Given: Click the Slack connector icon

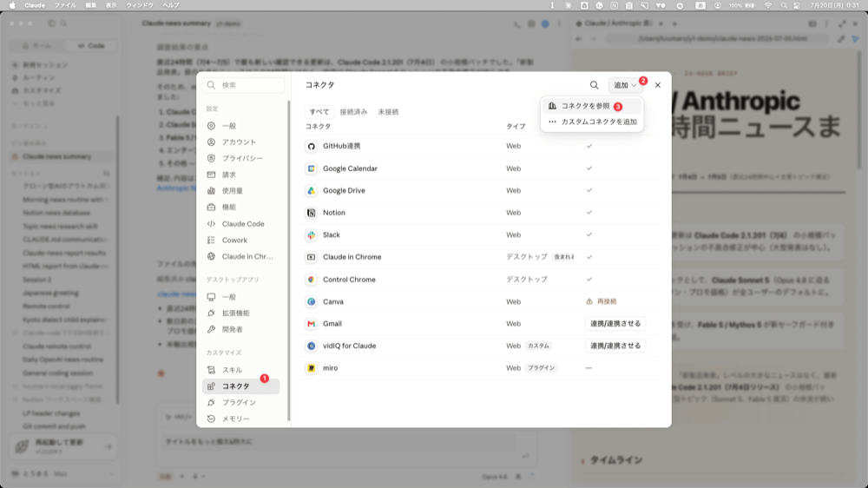Looking at the screenshot, I should pyautogui.click(x=311, y=234).
